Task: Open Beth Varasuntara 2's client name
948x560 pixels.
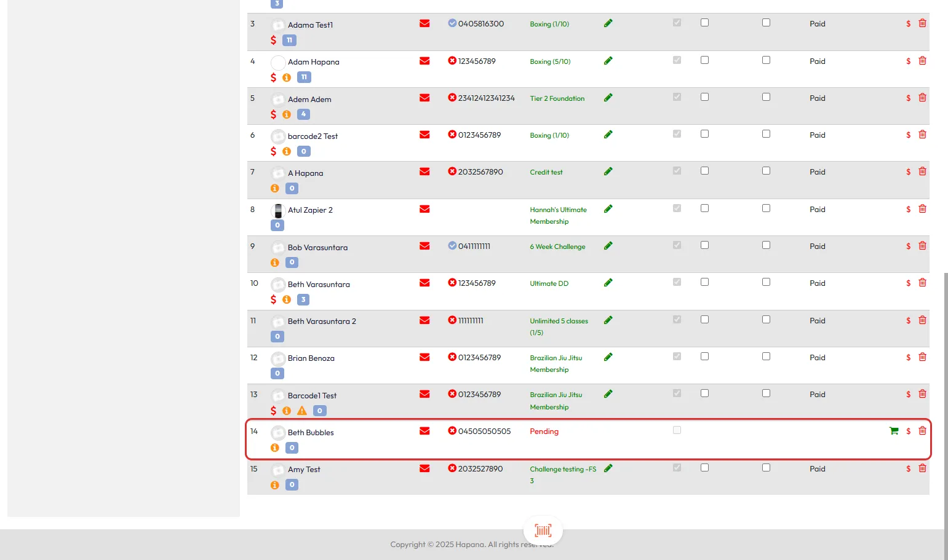Action: (x=322, y=321)
